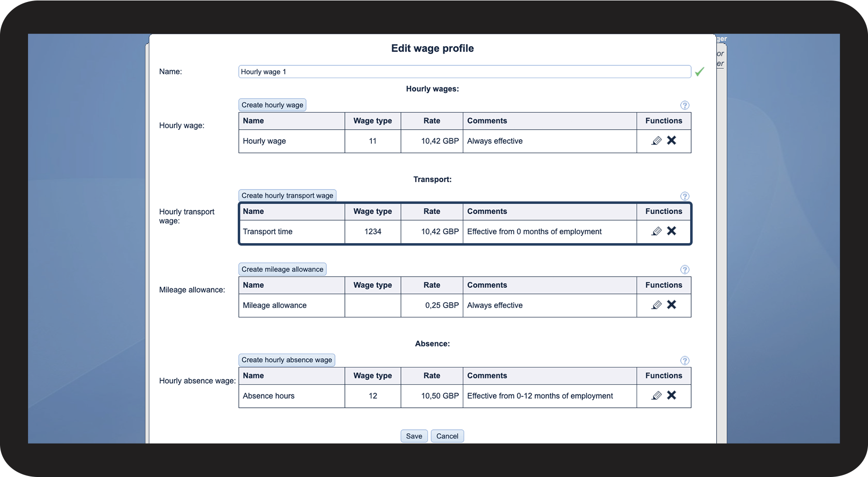Click 'Always effective' comment in Hourly wage row
This screenshot has height=477, width=868.
click(x=495, y=141)
